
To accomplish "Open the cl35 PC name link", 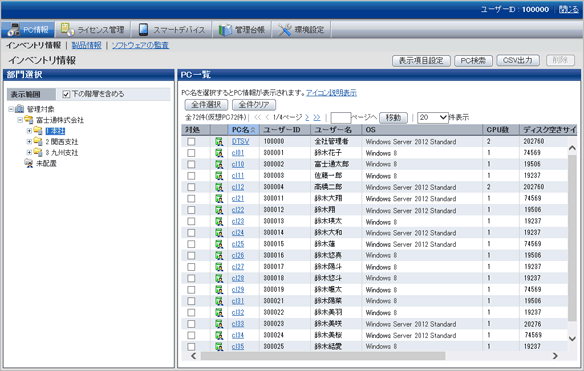I will [238, 346].
